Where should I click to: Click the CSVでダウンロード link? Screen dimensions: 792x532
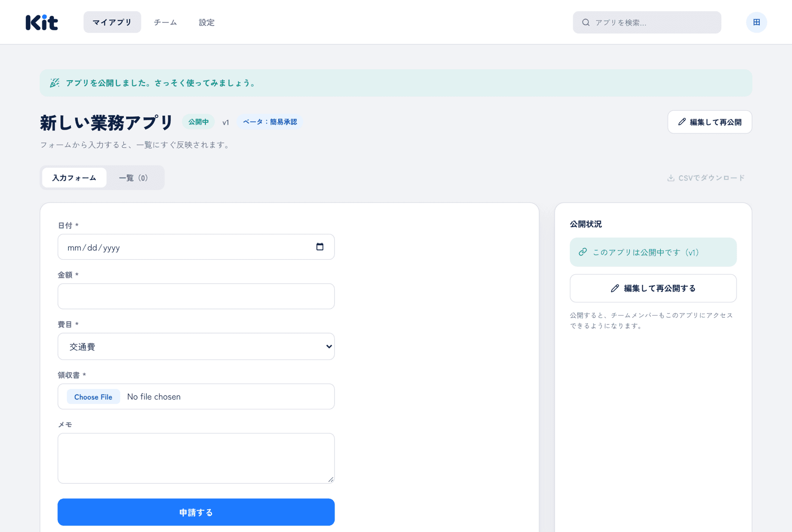click(706, 178)
